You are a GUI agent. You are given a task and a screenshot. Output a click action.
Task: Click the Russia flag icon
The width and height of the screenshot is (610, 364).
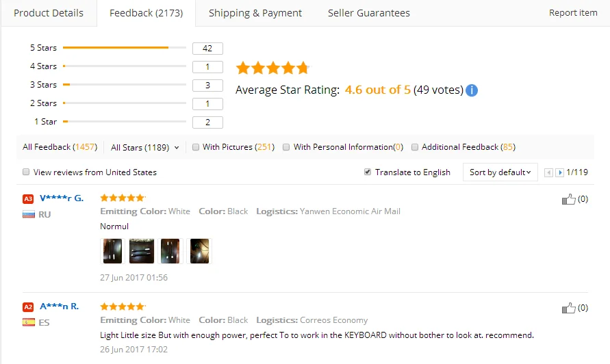click(28, 214)
